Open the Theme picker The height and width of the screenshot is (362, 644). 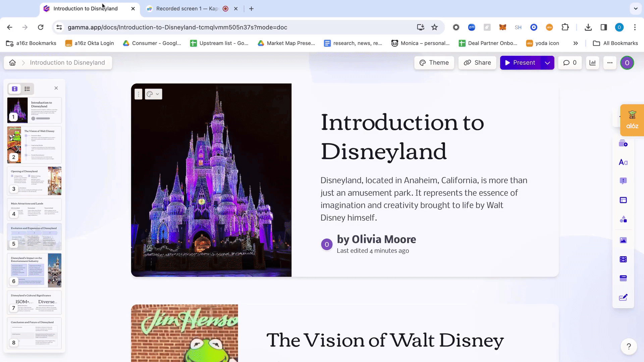click(434, 63)
